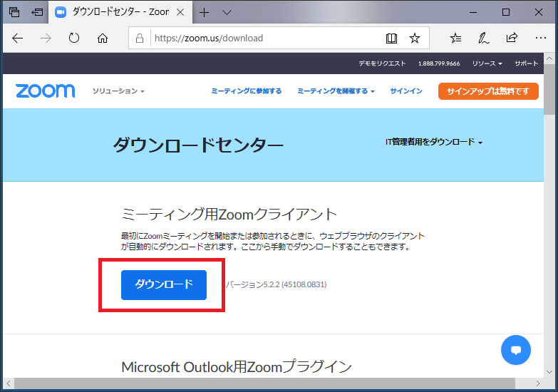This screenshot has width=558, height=392.
Task: Maximize the browser window
Action: click(506, 12)
